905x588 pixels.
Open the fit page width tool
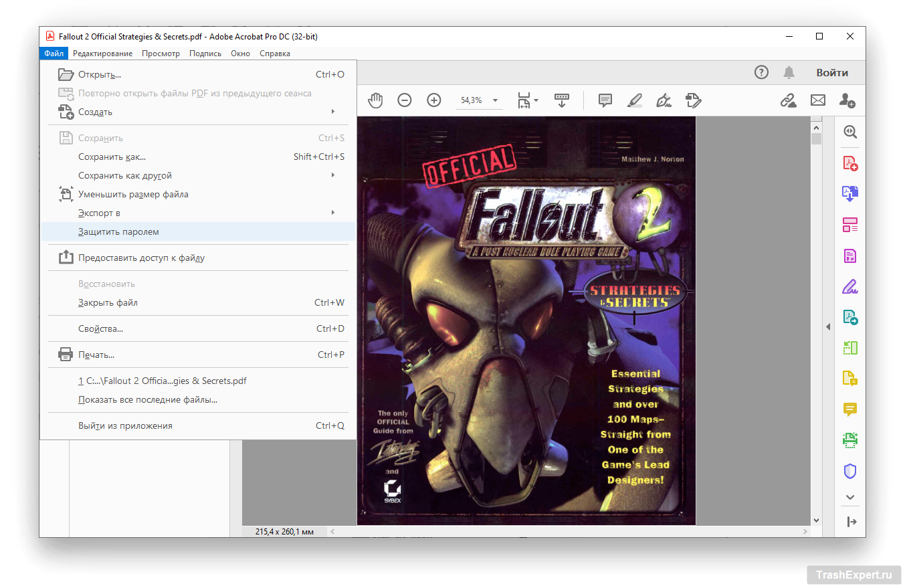(523, 100)
